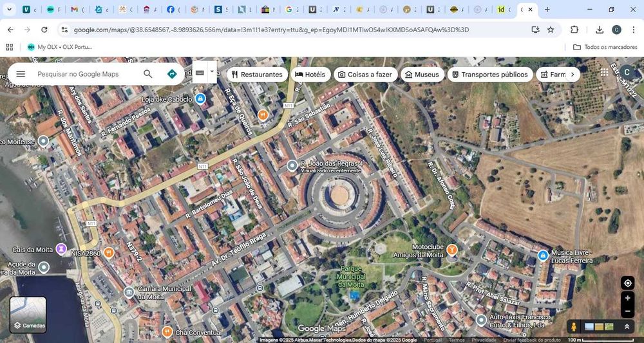Click the show-my-location target button
Image resolution: width=644 pixels, height=343 pixels.
tap(627, 283)
